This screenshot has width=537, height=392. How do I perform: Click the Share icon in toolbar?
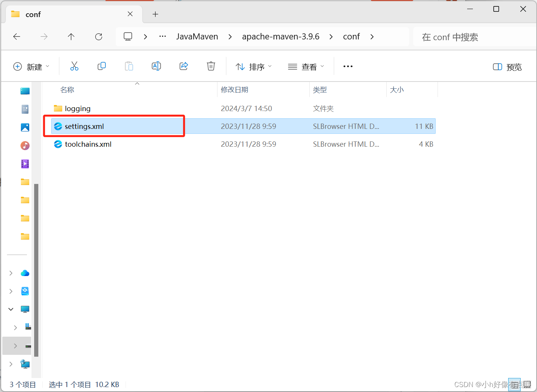coord(184,66)
